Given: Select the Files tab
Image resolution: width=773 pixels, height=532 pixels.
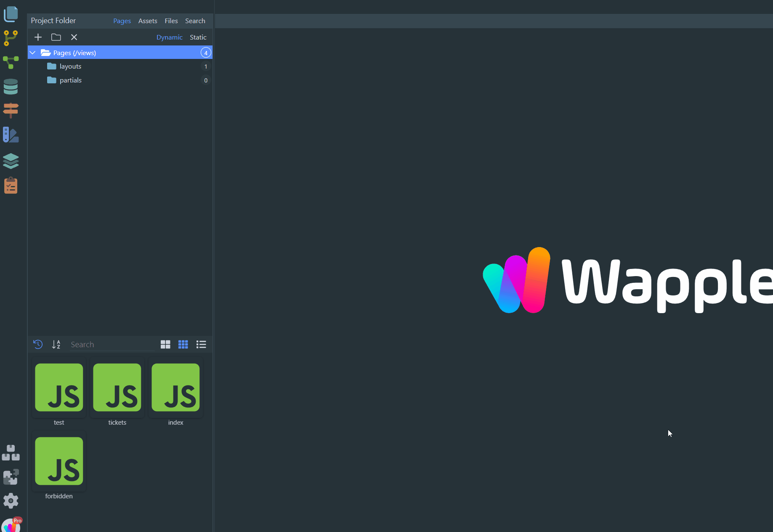Looking at the screenshot, I should pos(171,21).
